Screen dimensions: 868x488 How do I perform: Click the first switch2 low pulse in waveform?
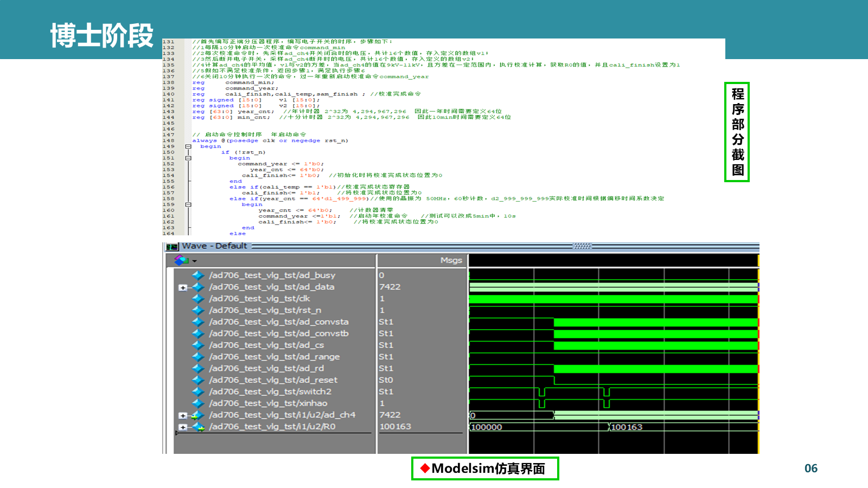(542, 392)
